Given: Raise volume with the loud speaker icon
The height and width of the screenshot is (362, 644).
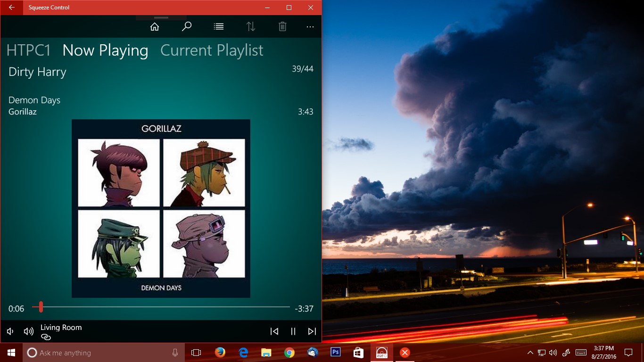Looking at the screenshot, I should click(x=28, y=331).
